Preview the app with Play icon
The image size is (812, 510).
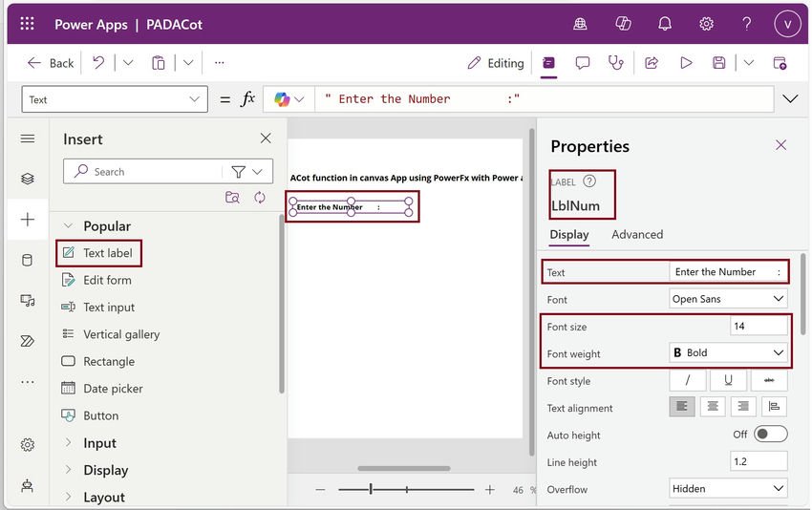(686, 63)
